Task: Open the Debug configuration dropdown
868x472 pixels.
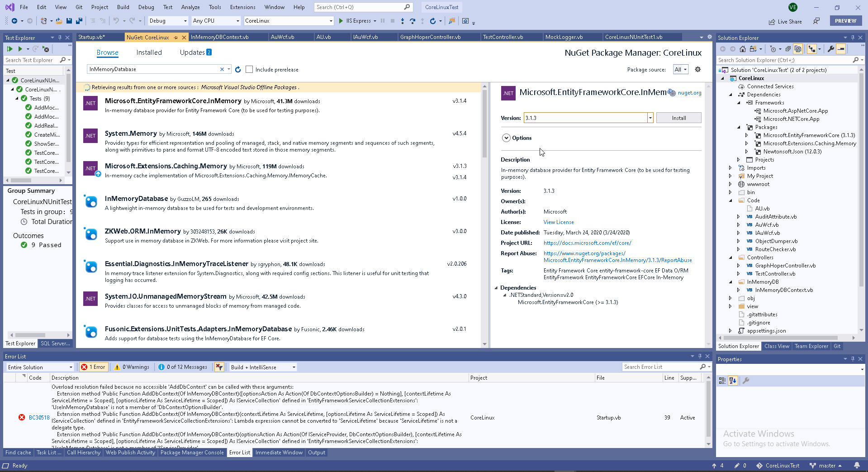Action: [167, 21]
